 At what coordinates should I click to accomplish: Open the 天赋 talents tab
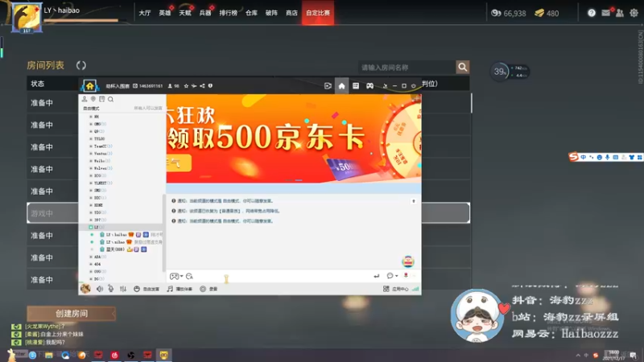pos(185,13)
